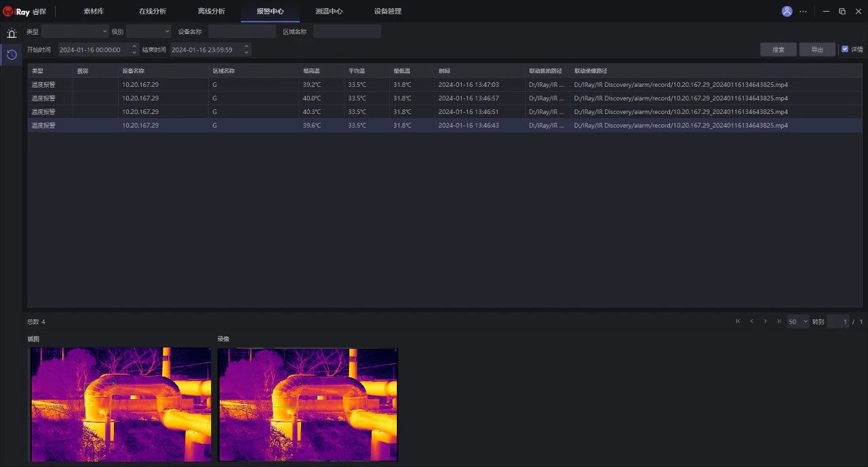Open the 录像 recording thermal thumbnail
Screen dimensions: 868x467
(308, 405)
